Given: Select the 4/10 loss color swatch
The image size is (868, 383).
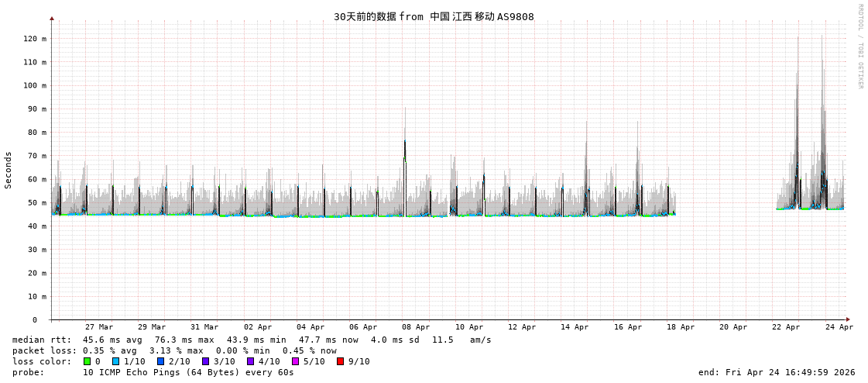Looking at the screenshot, I should click(250, 361).
